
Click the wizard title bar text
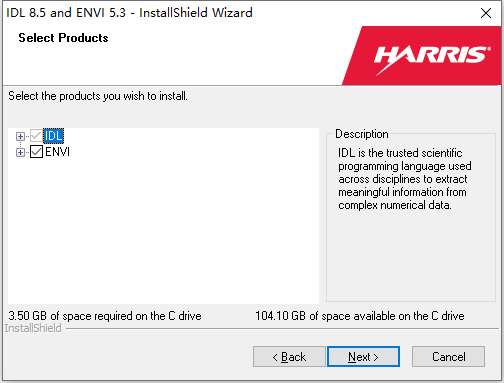(x=129, y=13)
